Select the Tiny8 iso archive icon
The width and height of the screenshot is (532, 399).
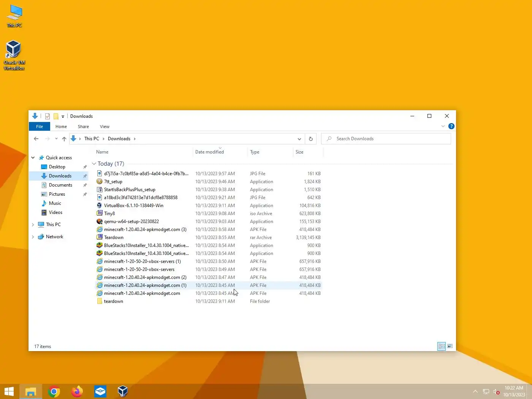point(100,214)
